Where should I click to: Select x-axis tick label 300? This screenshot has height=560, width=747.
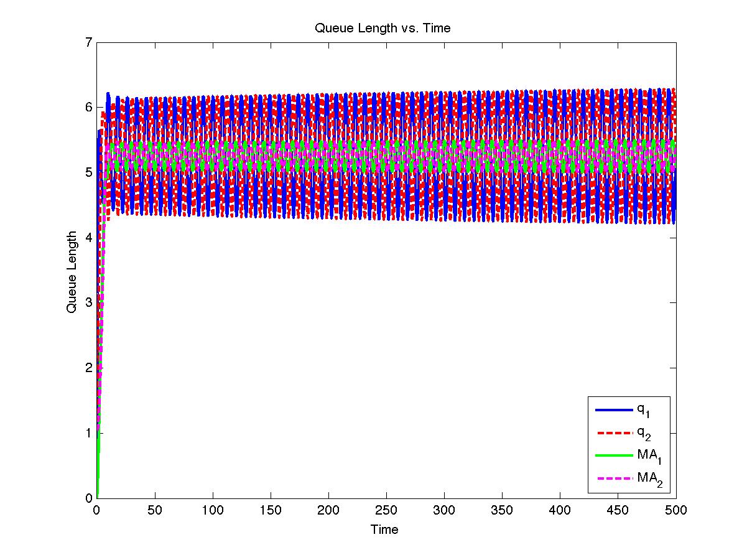coord(444,510)
